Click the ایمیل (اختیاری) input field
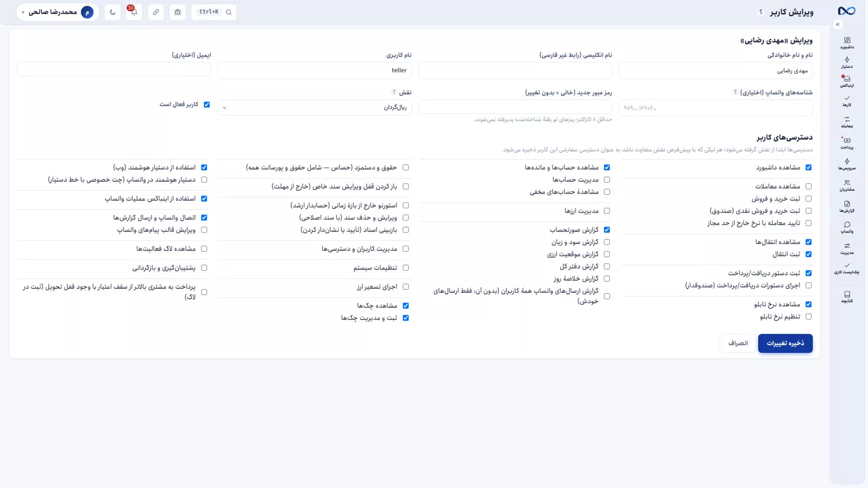Screen dimensions: 868x488 [114, 69]
